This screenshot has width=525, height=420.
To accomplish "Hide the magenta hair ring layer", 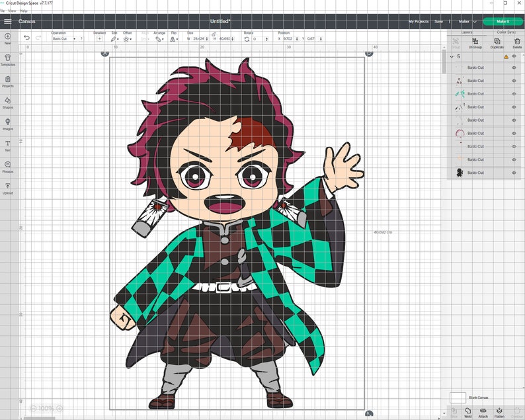I will [514, 134].
